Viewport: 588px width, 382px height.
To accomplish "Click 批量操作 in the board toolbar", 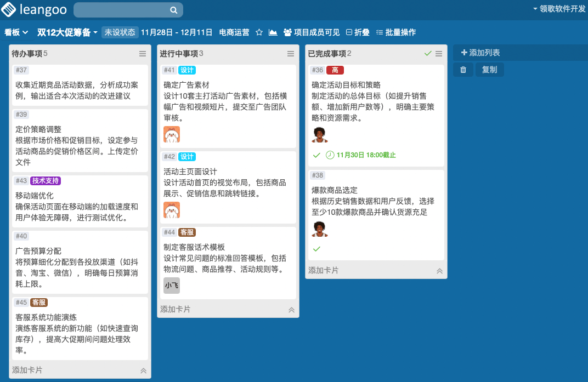I will point(396,32).
